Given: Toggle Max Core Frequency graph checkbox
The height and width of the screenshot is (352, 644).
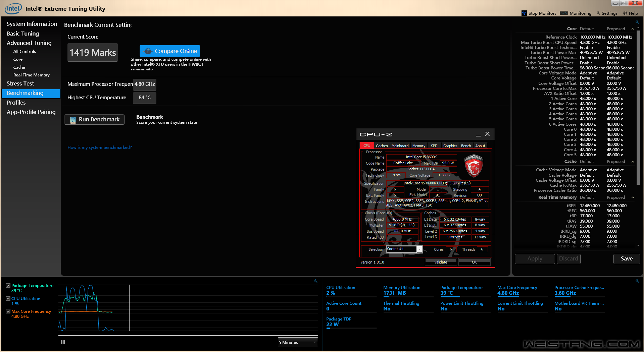Looking at the screenshot, I should pyautogui.click(x=8, y=311).
